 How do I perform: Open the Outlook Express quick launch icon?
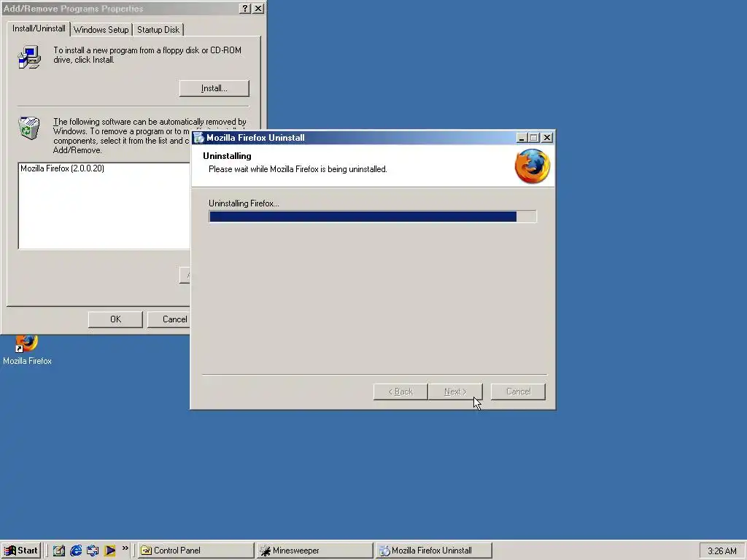(x=93, y=551)
